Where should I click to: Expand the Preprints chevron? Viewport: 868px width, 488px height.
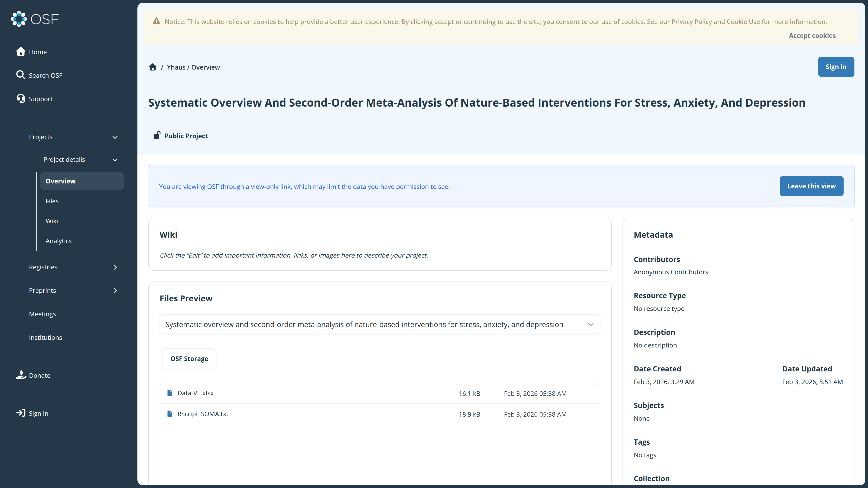click(115, 291)
